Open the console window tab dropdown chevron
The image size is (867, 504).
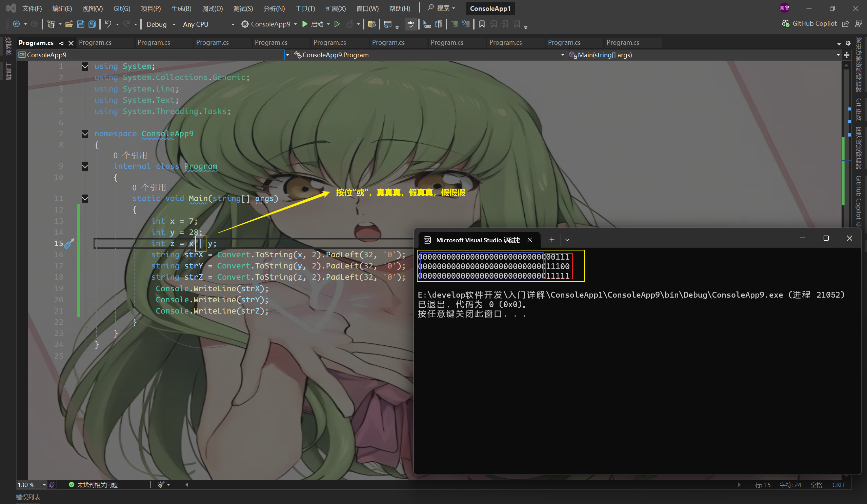[567, 240]
